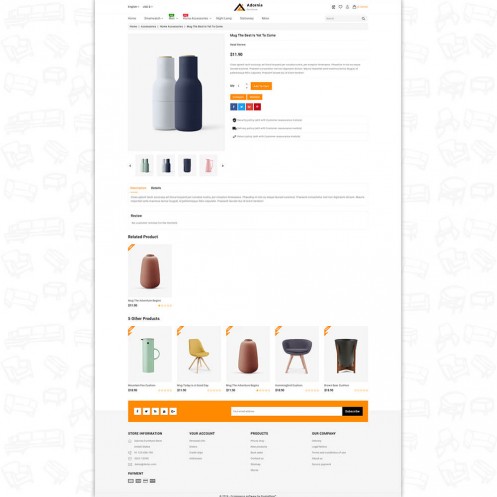Click the wishlist heart icon in header
Screen dimensions: 497x497
340,7
